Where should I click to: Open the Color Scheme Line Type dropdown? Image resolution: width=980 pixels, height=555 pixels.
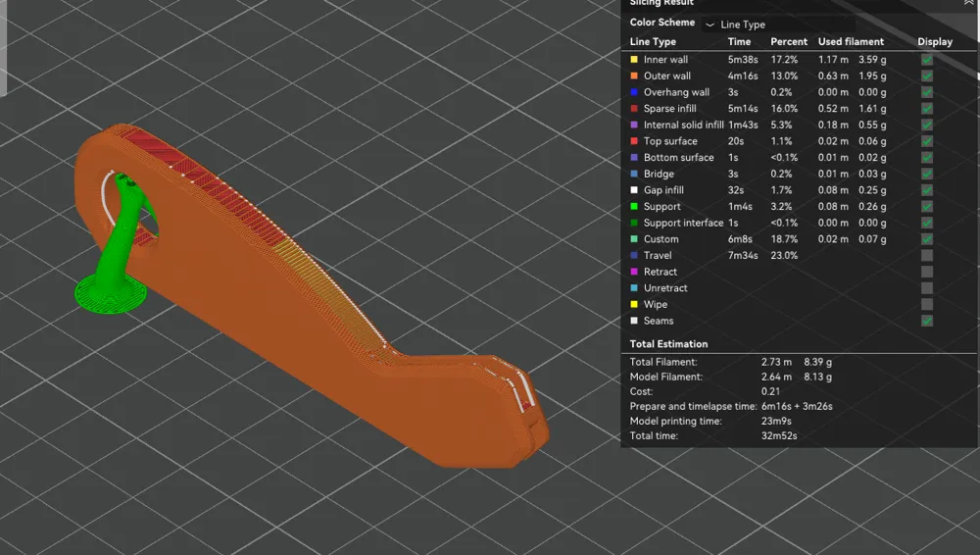[778, 25]
